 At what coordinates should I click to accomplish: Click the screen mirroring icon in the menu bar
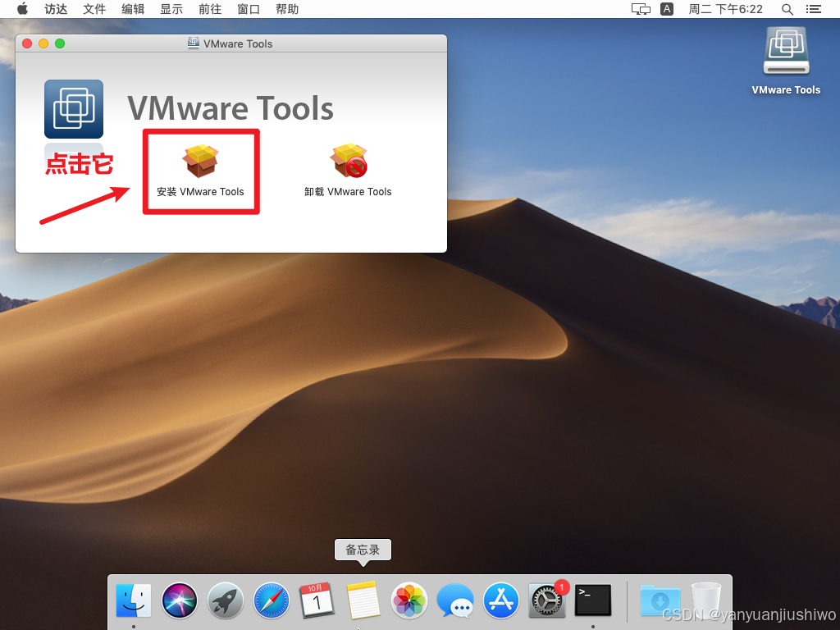(x=641, y=9)
